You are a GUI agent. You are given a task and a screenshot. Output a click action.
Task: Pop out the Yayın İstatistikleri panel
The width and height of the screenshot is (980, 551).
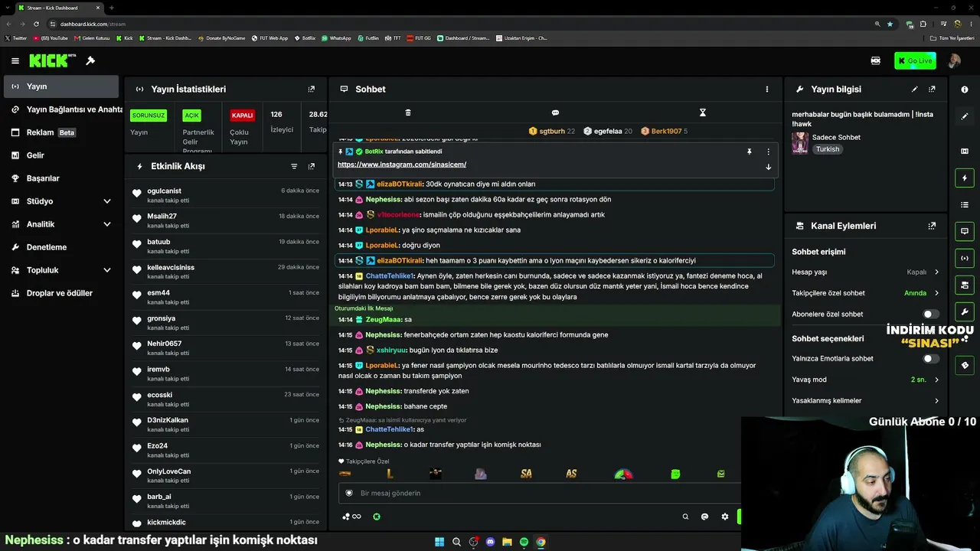click(312, 89)
